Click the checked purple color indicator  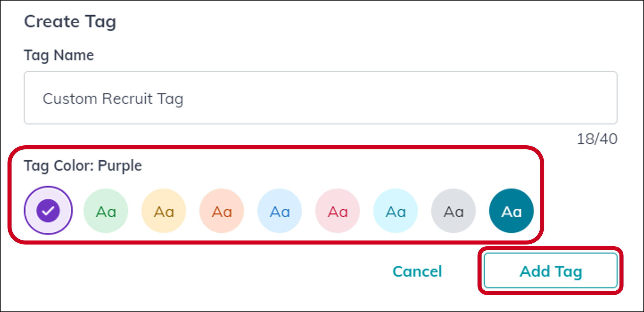point(48,210)
